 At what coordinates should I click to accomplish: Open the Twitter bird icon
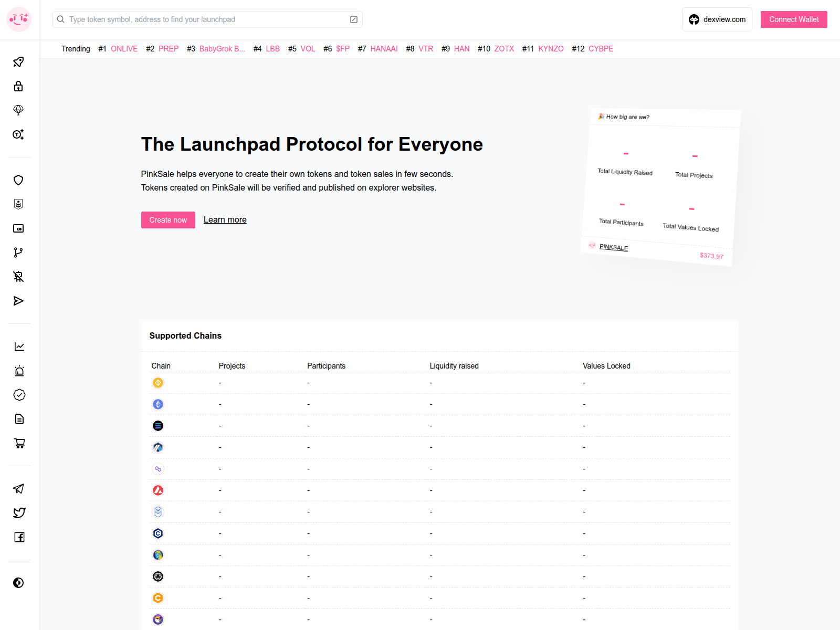(19, 513)
